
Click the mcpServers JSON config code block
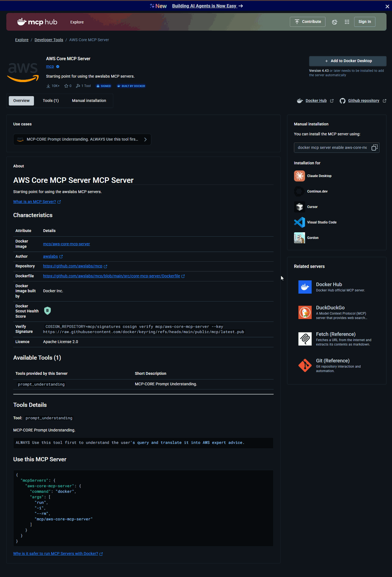143,508
